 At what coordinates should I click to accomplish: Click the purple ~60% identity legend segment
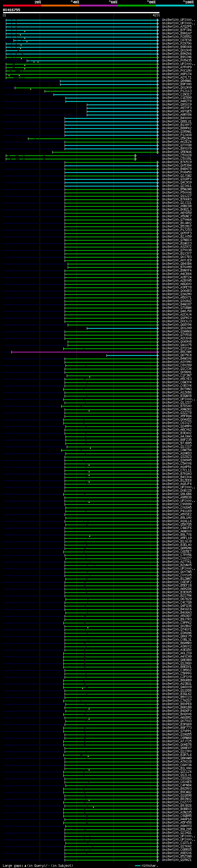(98, 6)
